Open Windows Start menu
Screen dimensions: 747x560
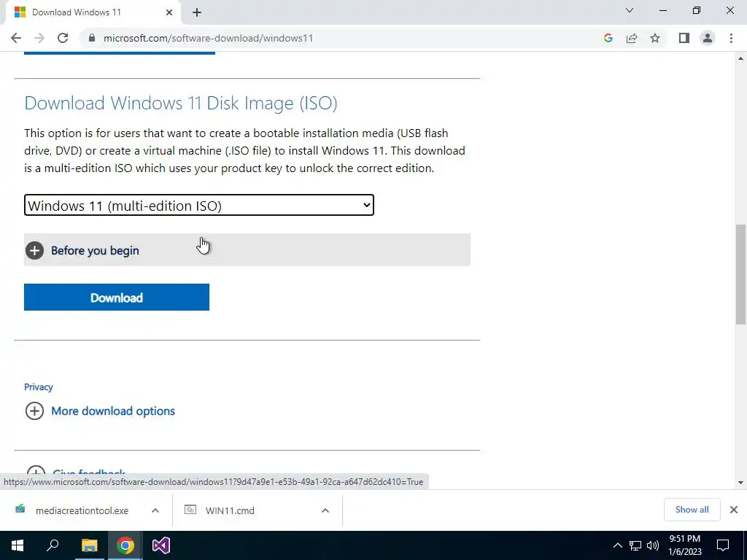[x=18, y=545]
